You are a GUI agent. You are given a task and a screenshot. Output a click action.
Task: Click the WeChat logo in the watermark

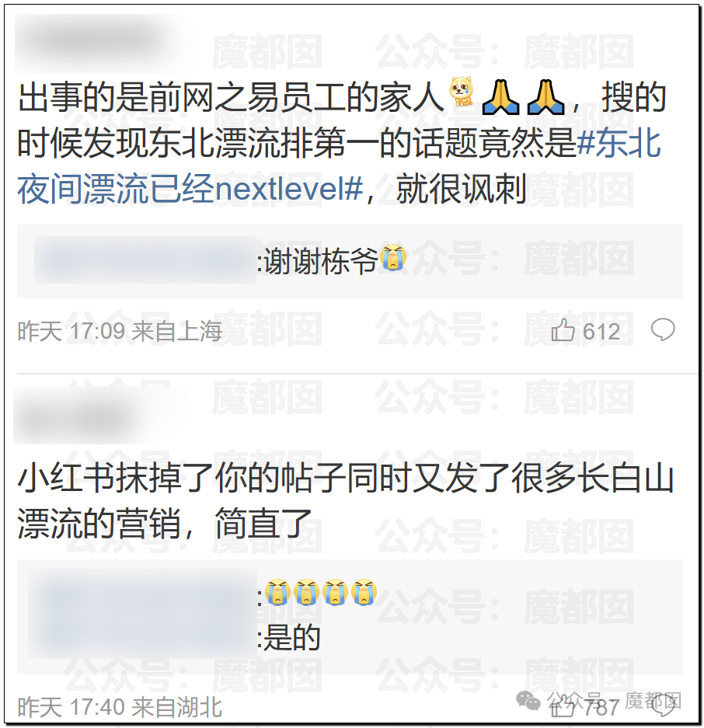coord(528,700)
